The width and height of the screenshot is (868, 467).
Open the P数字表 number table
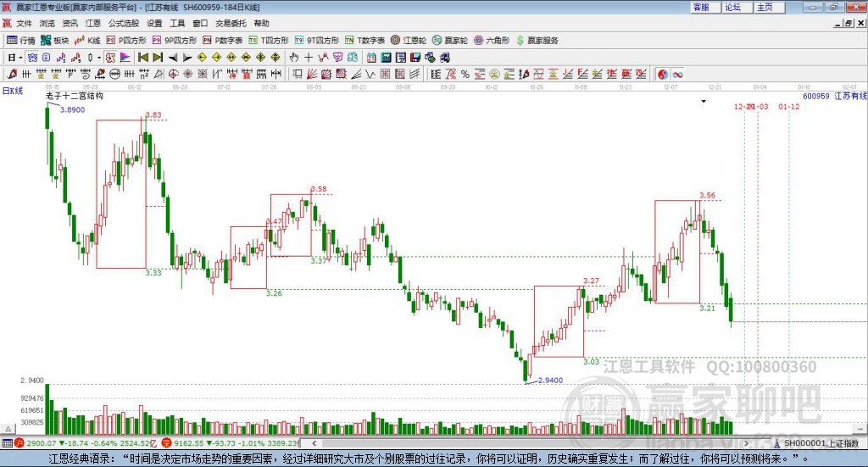[223, 41]
